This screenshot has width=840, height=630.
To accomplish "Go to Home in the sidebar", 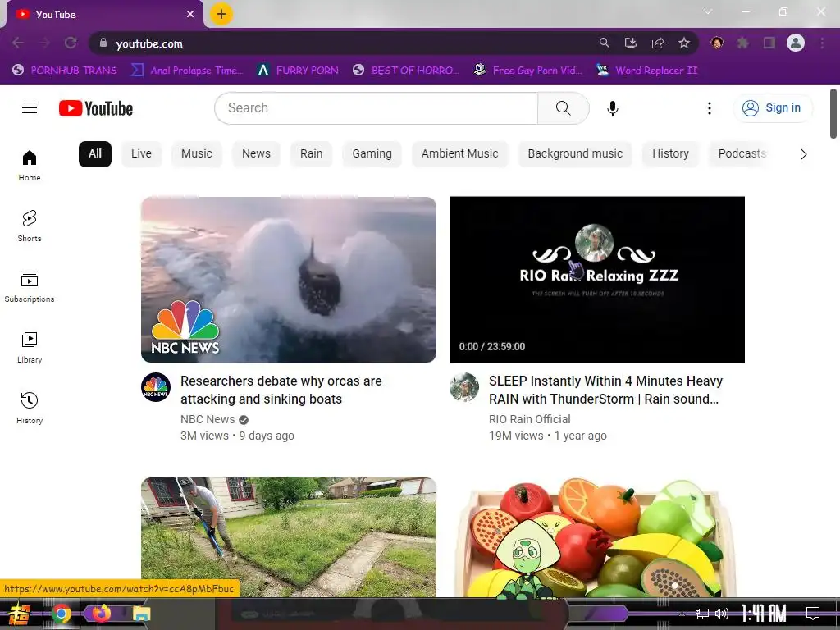I will point(30,166).
